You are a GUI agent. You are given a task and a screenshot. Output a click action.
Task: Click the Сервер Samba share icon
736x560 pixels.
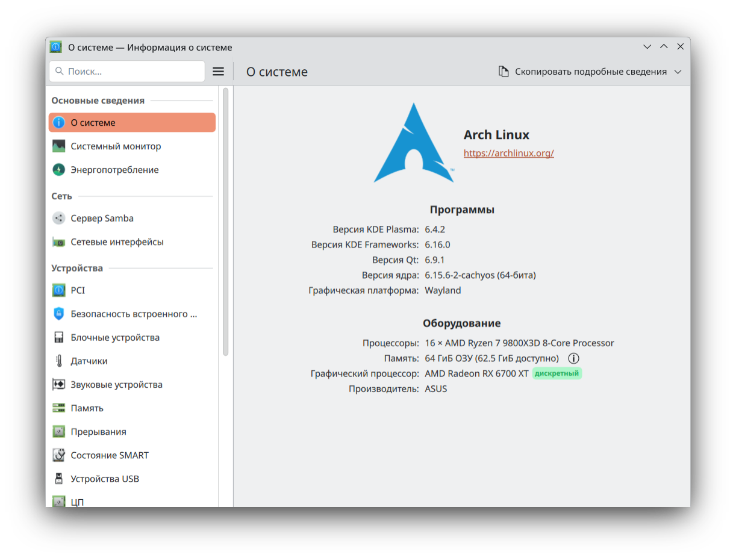[58, 219]
